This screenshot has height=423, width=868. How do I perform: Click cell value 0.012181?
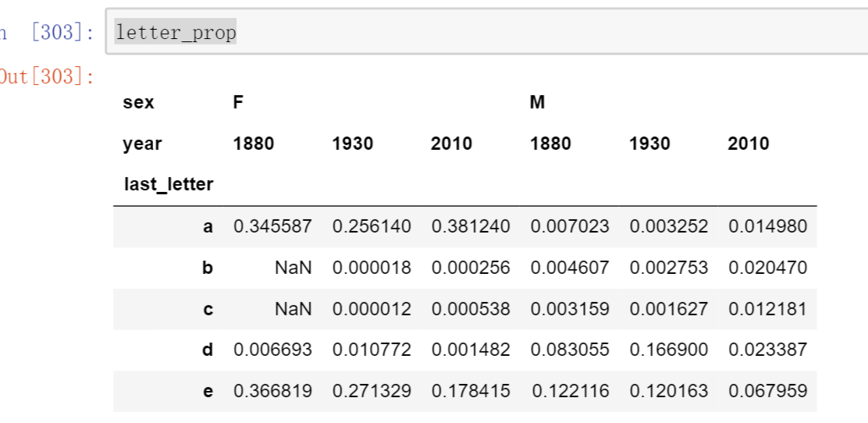[x=768, y=309]
